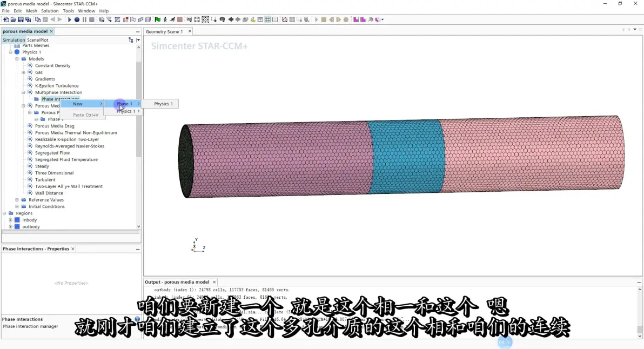This screenshot has height=349, width=644.
Task: Click the blue help icon in properties description
Action: (x=138, y=319)
